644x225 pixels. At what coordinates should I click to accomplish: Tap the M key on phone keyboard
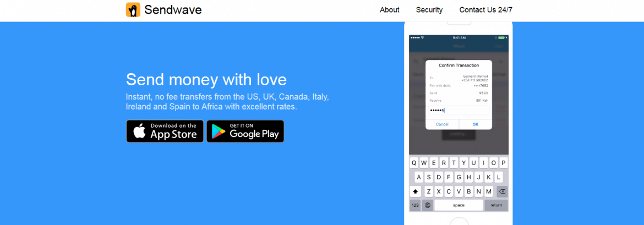[x=489, y=191]
